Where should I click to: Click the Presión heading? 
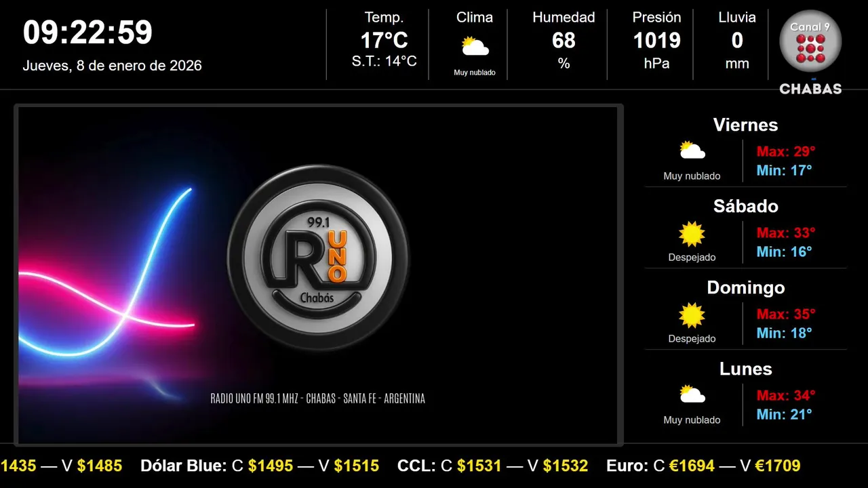(x=656, y=18)
